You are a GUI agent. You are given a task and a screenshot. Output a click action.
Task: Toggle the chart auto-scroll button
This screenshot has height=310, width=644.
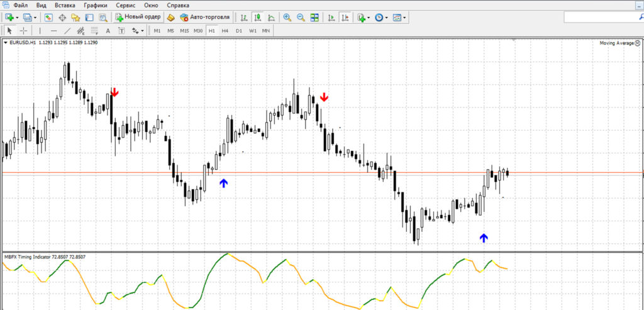click(331, 17)
